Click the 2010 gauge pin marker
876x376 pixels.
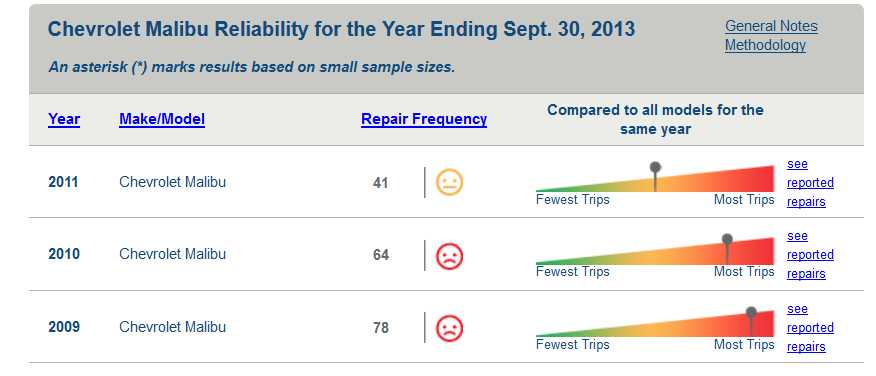[727, 249]
